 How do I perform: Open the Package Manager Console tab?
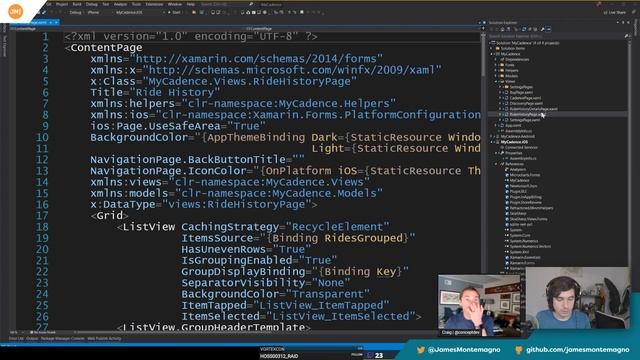click(63, 338)
